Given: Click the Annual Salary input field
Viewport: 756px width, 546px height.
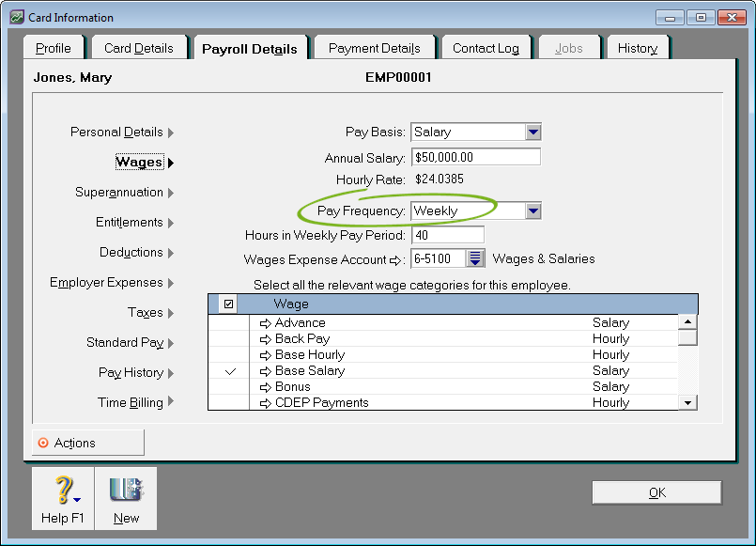Looking at the screenshot, I should [x=475, y=158].
